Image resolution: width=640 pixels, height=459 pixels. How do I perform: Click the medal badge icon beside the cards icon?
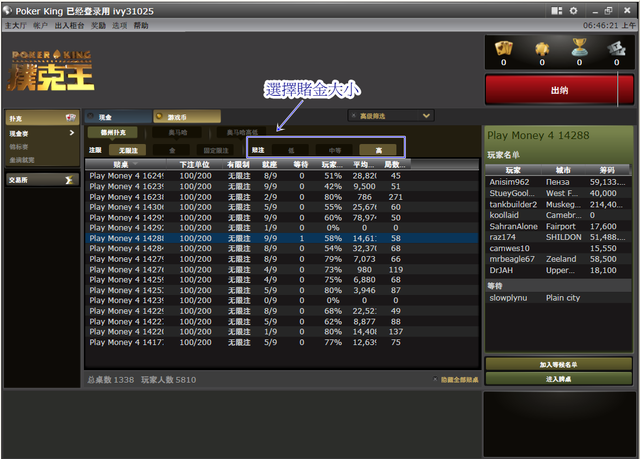coord(542,48)
